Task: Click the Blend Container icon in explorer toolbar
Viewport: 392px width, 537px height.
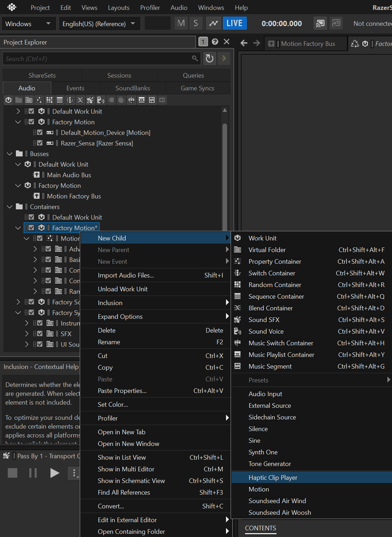Action: pos(80,100)
